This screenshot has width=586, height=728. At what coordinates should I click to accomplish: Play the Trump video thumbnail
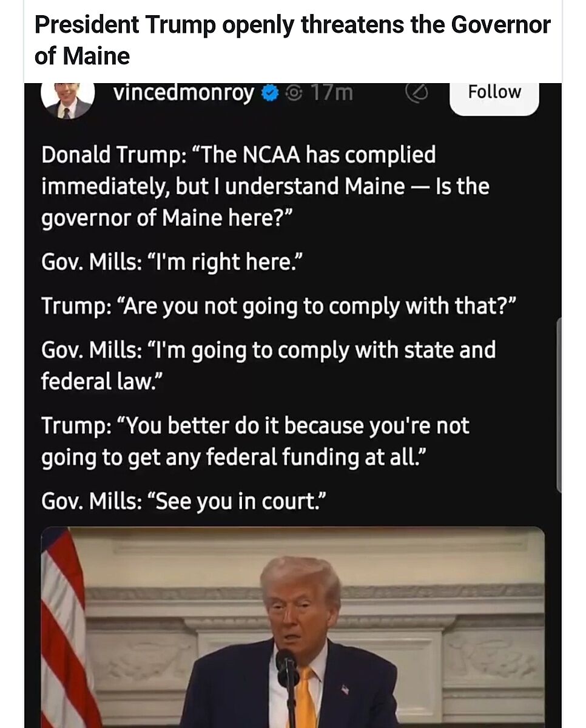[x=292, y=628]
